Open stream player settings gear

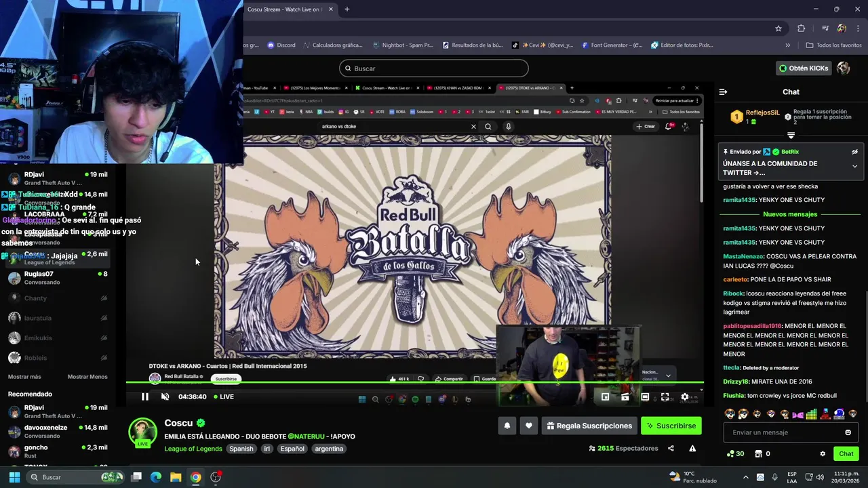(685, 396)
